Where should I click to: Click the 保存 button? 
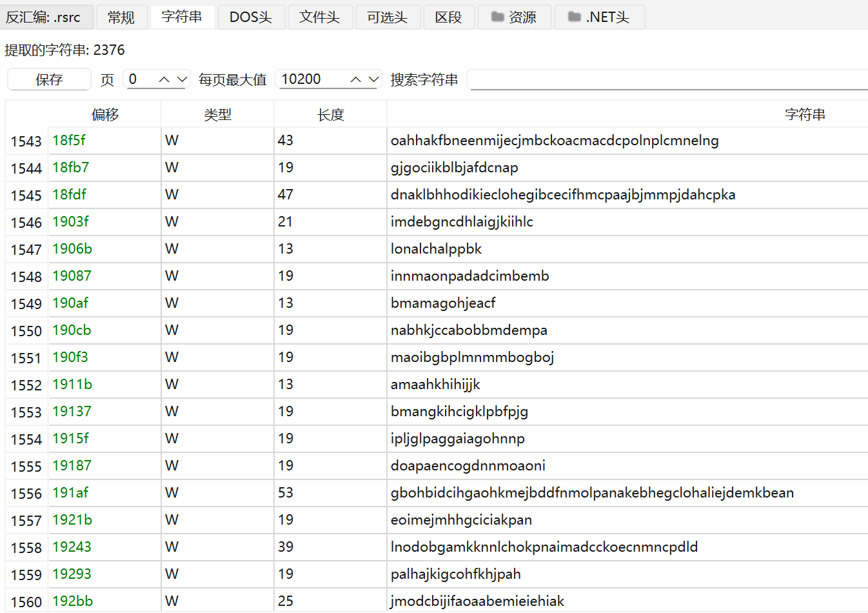click(x=49, y=79)
